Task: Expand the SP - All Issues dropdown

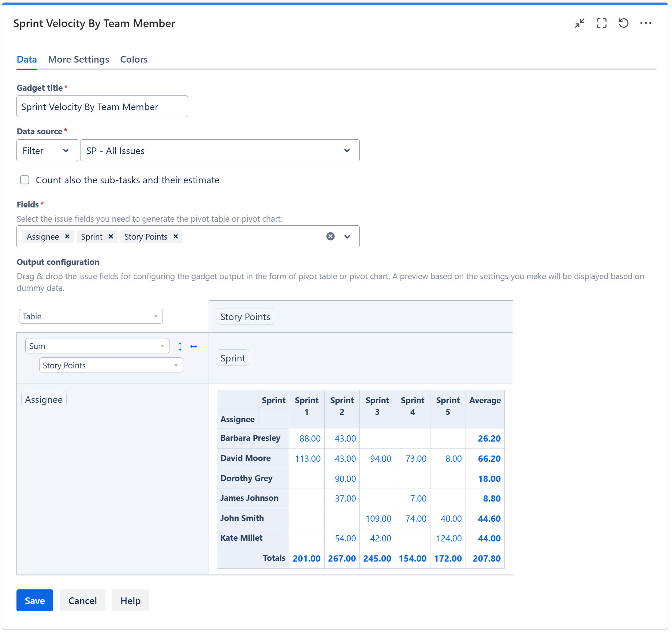Action: coord(220,151)
